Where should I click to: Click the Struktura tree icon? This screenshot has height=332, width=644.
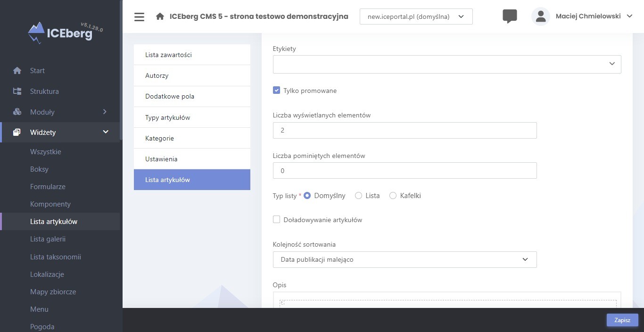tap(17, 91)
